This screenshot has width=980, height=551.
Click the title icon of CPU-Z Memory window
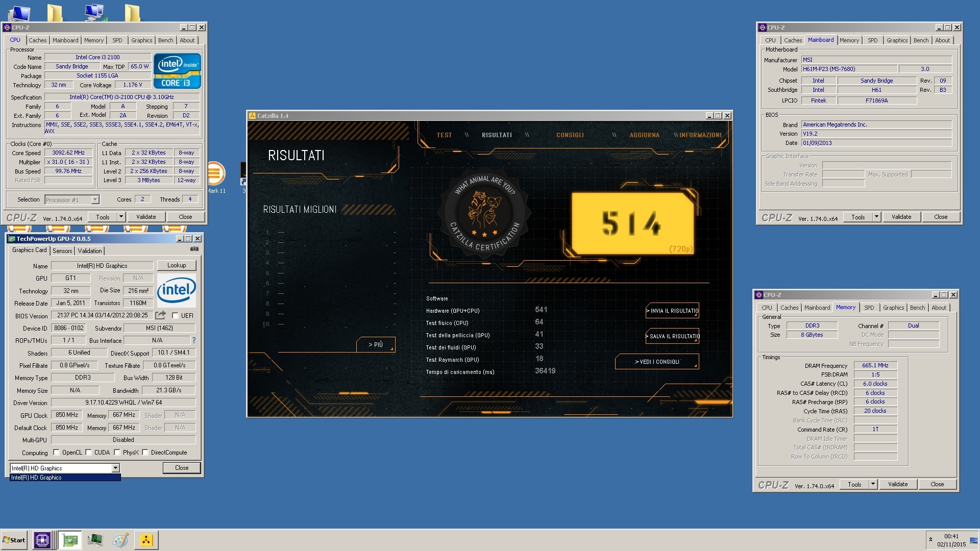pyautogui.click(x=759, y=295)
